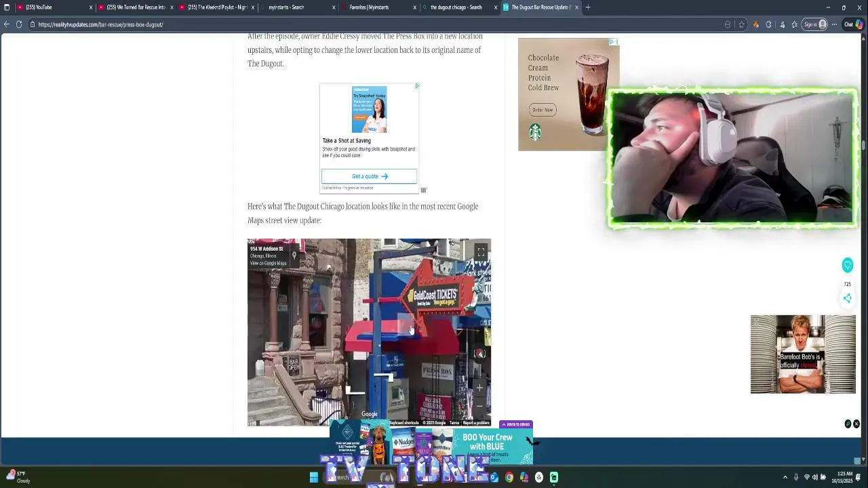Image resolution: width=868 pixels, height=488 pixels.
Task: Open the taskbar microphone icon
Action: point(796,477)
